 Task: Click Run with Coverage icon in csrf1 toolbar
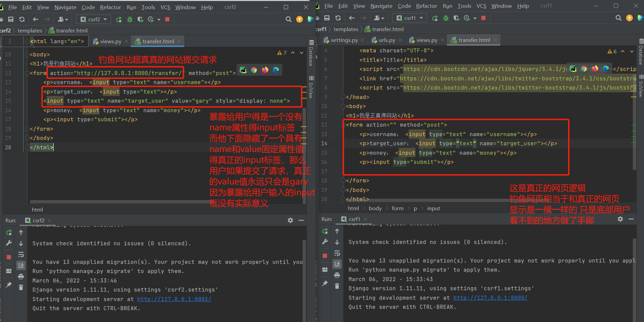pyautogui.click(x=456, y=18)
